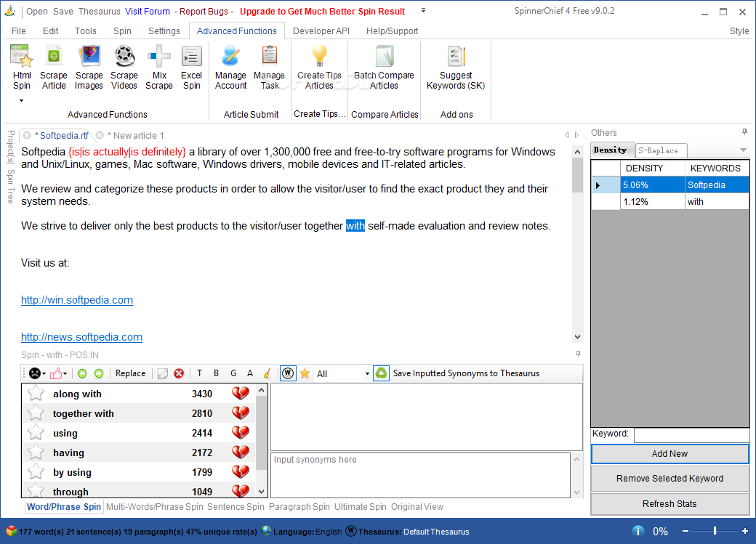The height and width of the screenshot is (544, 756).
Task: Open the Html Spin tool
Action: [22, 68]
